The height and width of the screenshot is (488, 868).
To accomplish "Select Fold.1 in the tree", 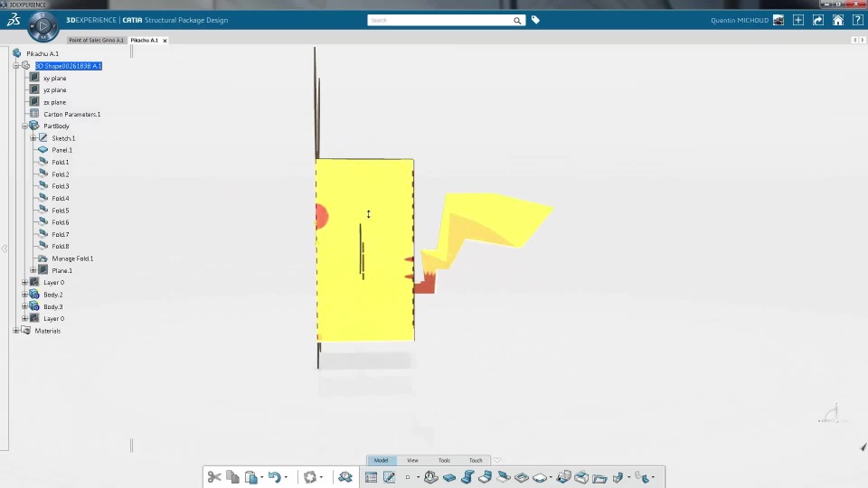I will [x=61, y=162].
